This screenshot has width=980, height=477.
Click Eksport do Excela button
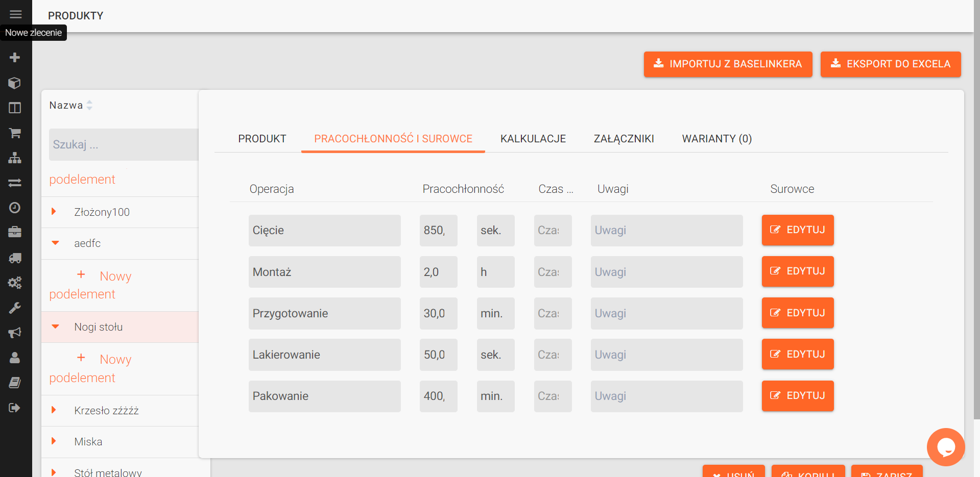[x=890, y=64]
